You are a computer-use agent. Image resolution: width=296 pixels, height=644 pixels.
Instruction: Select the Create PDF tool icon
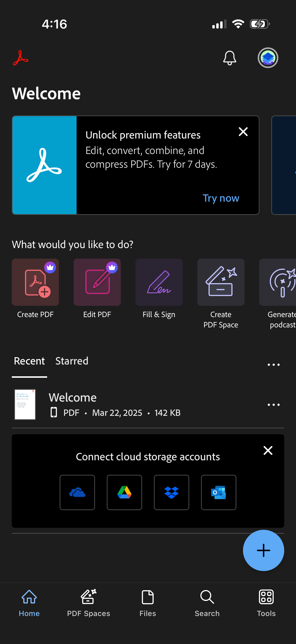coord(35,282)
